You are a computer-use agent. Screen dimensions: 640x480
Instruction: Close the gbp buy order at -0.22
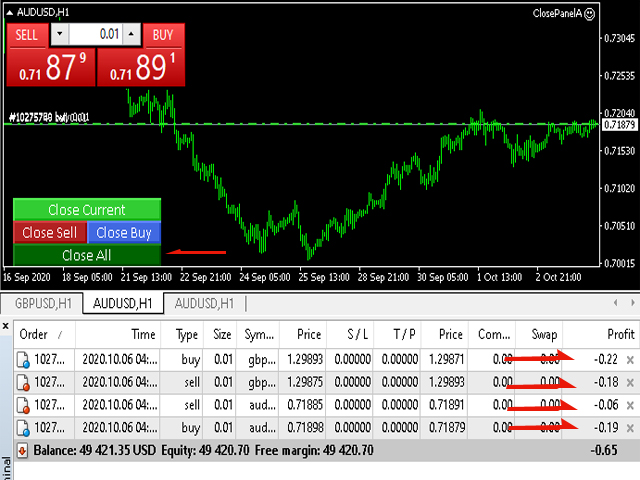point(630,360)
